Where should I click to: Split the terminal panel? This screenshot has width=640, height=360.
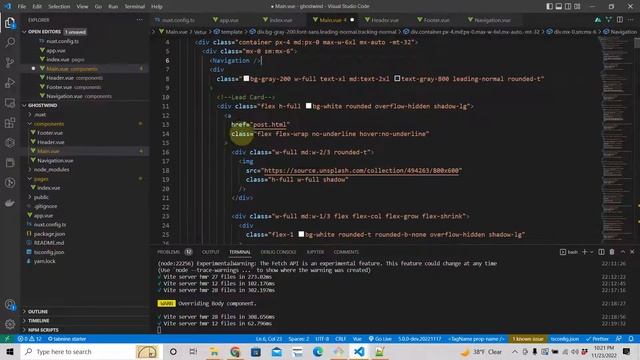tap(601, 252)
